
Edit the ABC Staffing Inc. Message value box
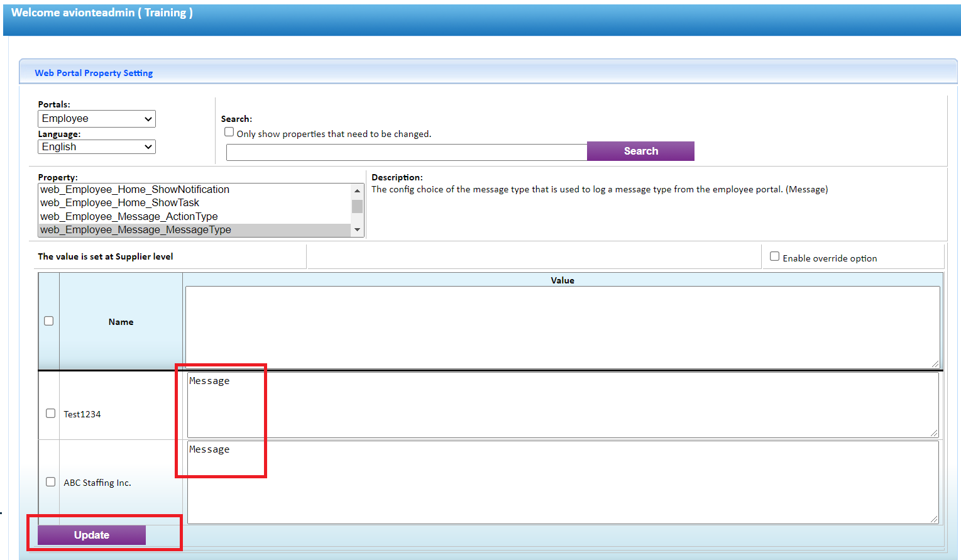click(x=563, y=482)
